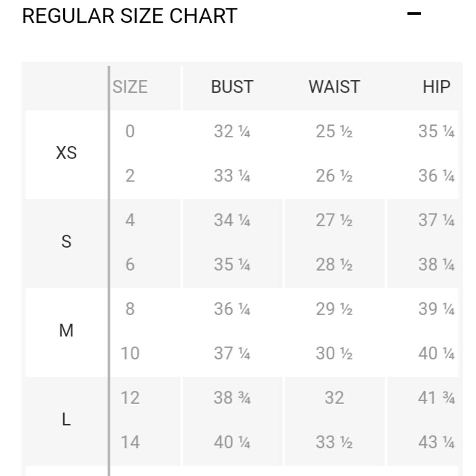This screenshot has height=476, width=476.
Task: Collapse the Regular Size Chart section
Action: 414,14
